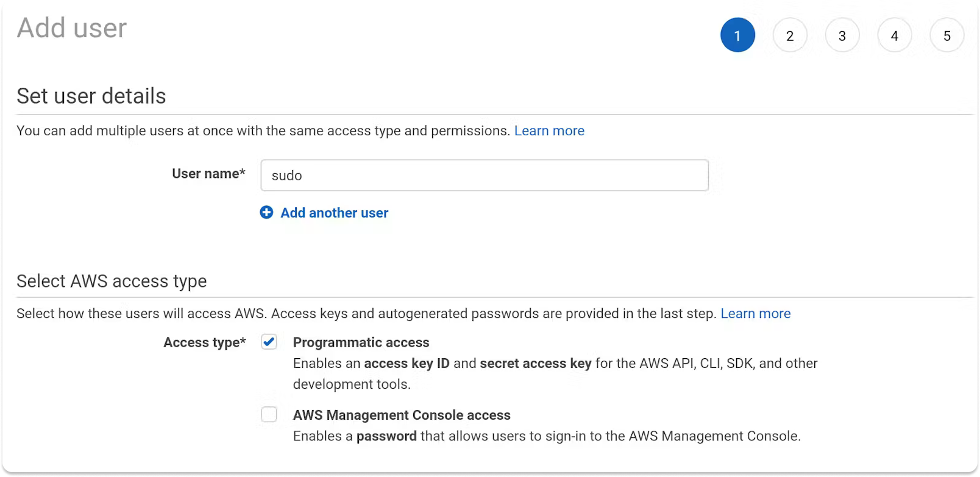Click the step 2 progress circle
The image size is (980, 477).
(790, 35)
